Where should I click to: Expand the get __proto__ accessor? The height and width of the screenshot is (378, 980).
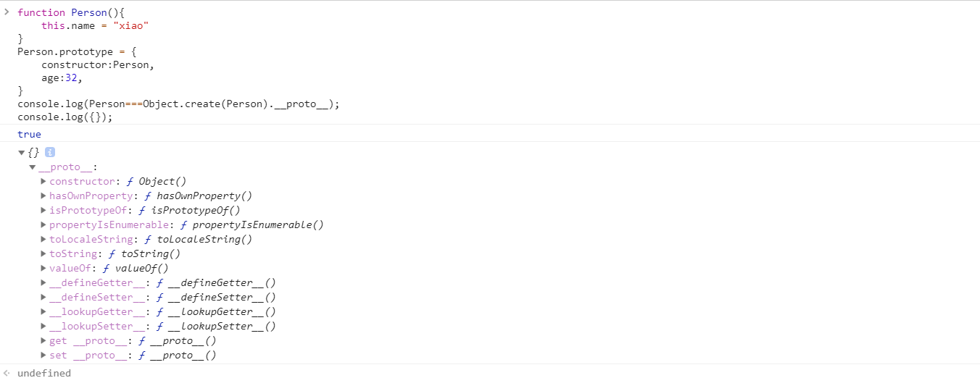pyautogui.click(x=43, y=341)
